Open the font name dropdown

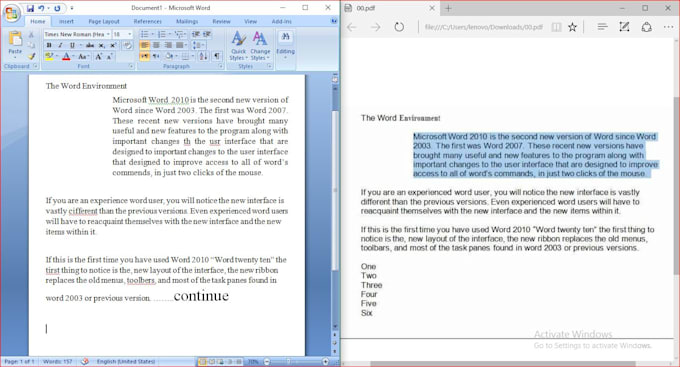108,34
